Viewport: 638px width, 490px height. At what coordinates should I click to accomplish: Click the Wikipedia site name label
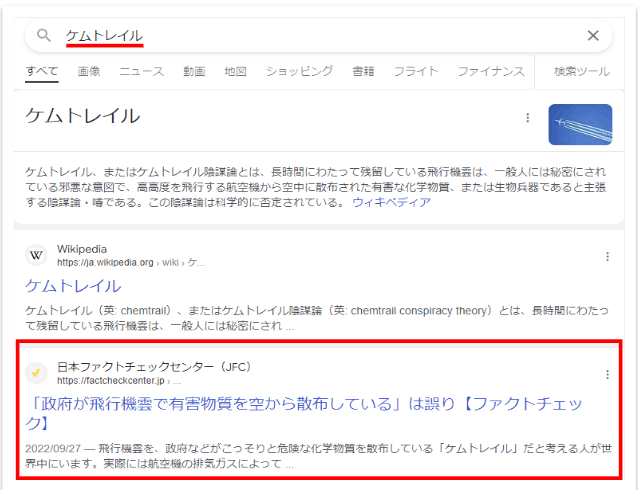pos(82,249)
